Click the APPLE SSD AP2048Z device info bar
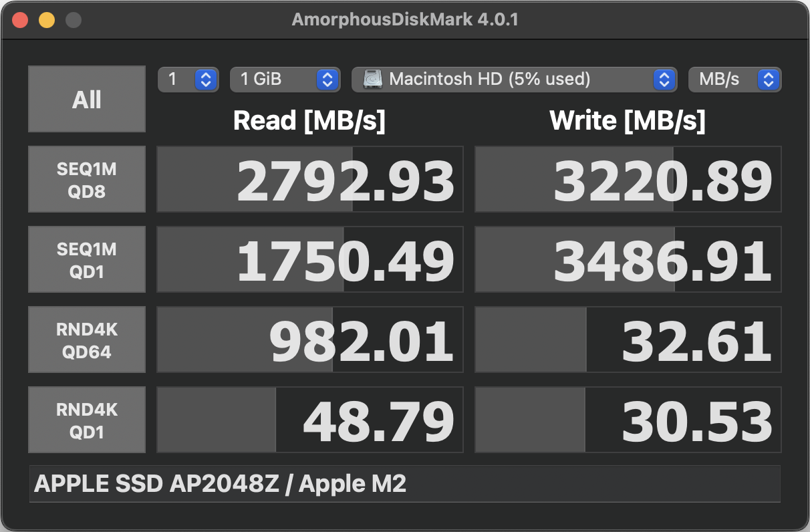Screen dimensions: 810x532 click(404, 483)
